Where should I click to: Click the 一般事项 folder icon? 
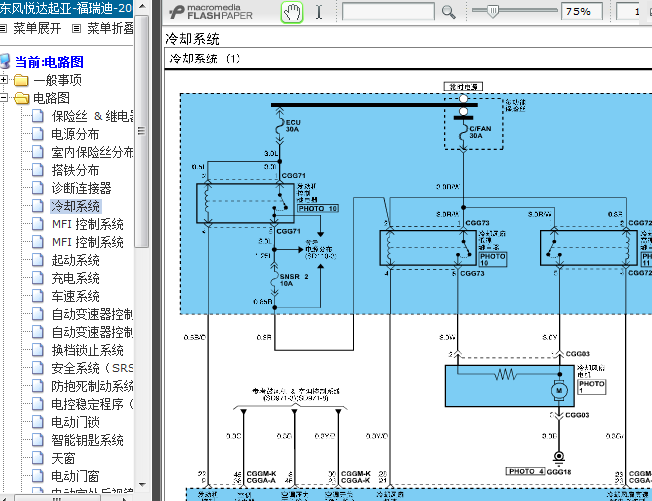[x=21, y=80]
